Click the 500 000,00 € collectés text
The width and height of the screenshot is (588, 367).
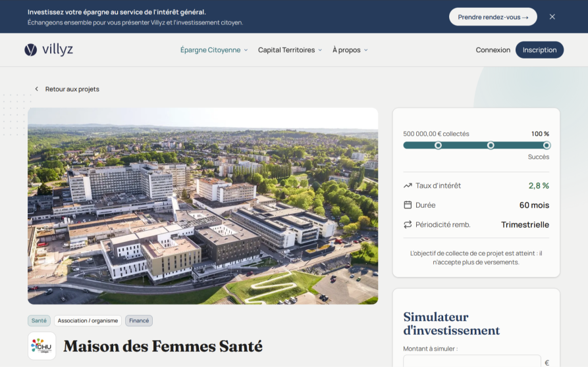[x=436, y=134]
